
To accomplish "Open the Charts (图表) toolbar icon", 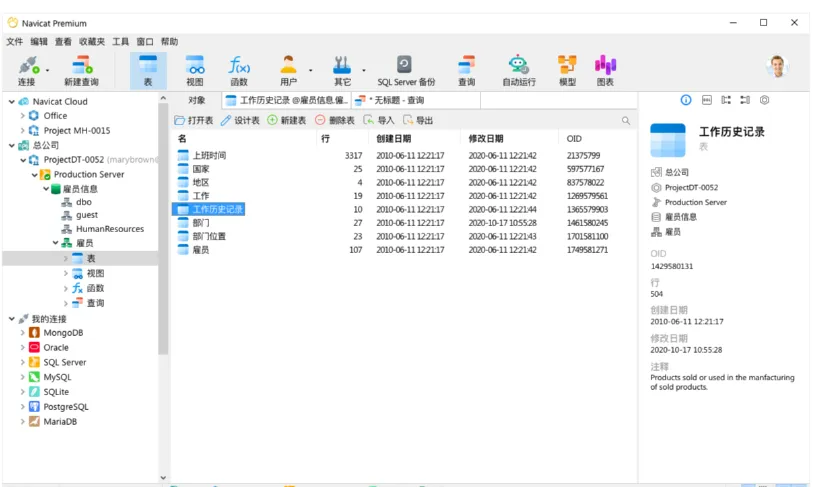I will pyautogui.click(x=605, y=71).
